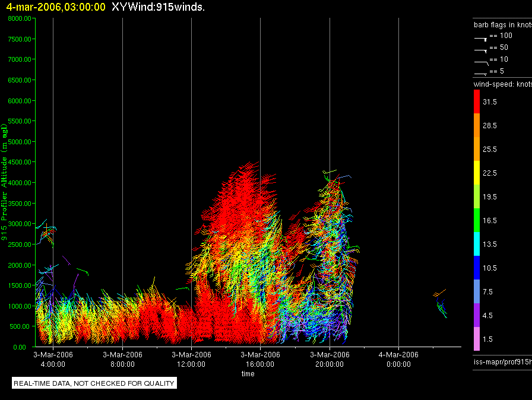Click the cyan 13.5 knots swatch
Screen dimensions: 532x400
tap(477, 244)
